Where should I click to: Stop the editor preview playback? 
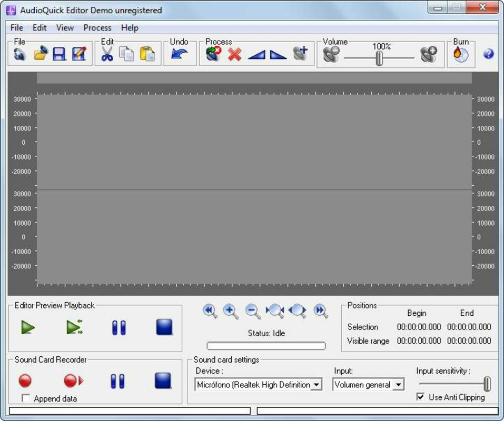(x=164, y=327)
